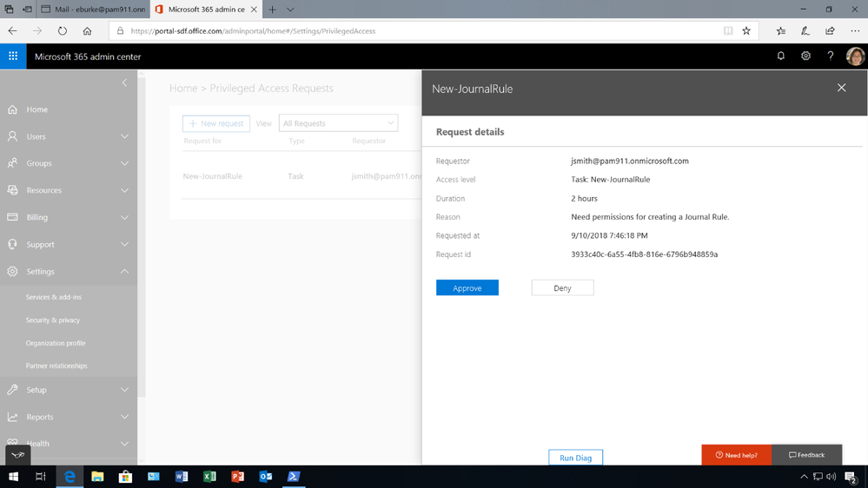This screenshot has height=488, width=868.
Task: Open the settings gear in the header
Action: coord(805,56)
